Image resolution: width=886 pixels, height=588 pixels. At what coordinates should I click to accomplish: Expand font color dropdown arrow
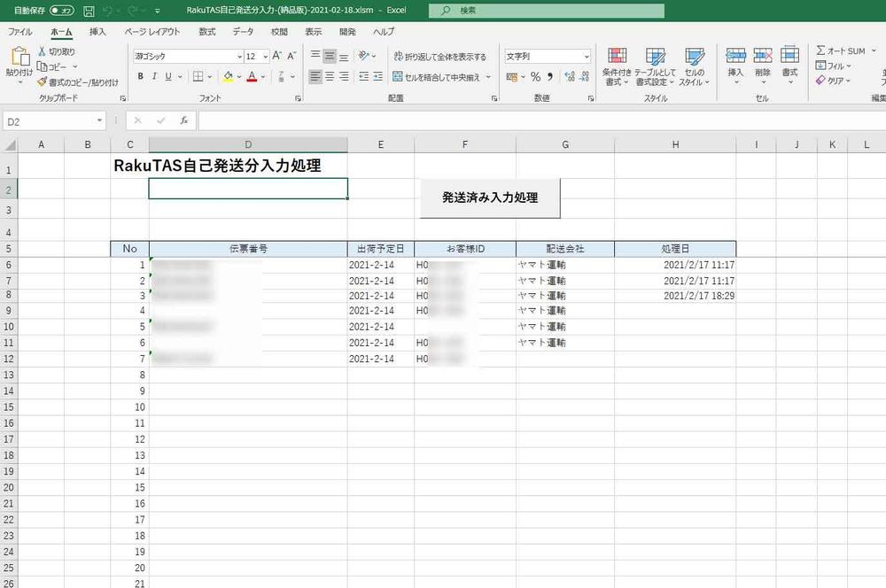click(x=263, y=77)
